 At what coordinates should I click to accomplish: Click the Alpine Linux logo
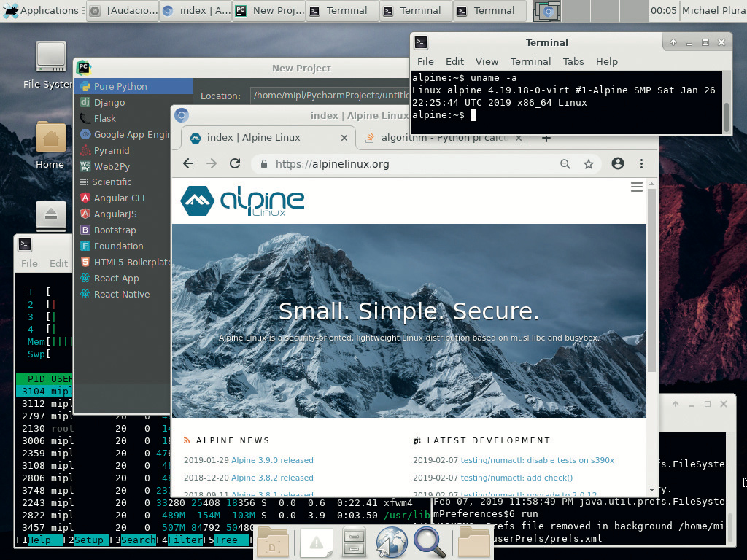[242, 201]
